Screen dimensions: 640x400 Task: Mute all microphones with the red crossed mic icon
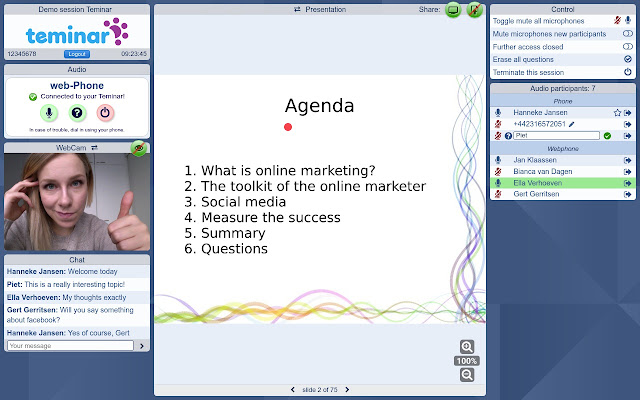point(617,20)
